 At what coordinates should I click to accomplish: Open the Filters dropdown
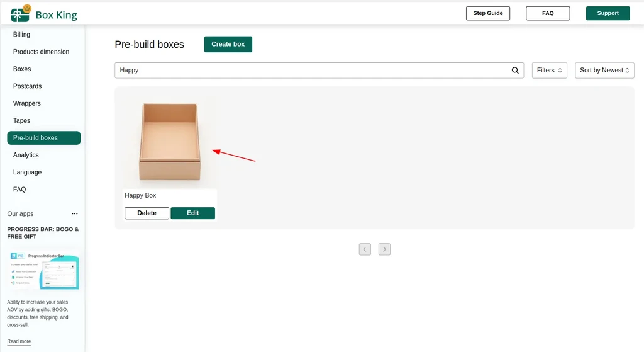550,71
